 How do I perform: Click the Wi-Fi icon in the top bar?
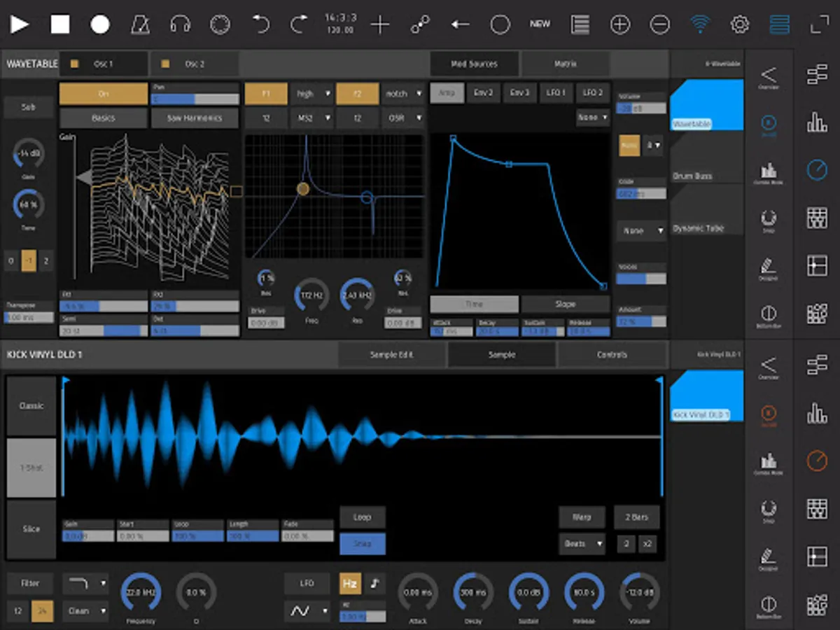pos(699,25)
